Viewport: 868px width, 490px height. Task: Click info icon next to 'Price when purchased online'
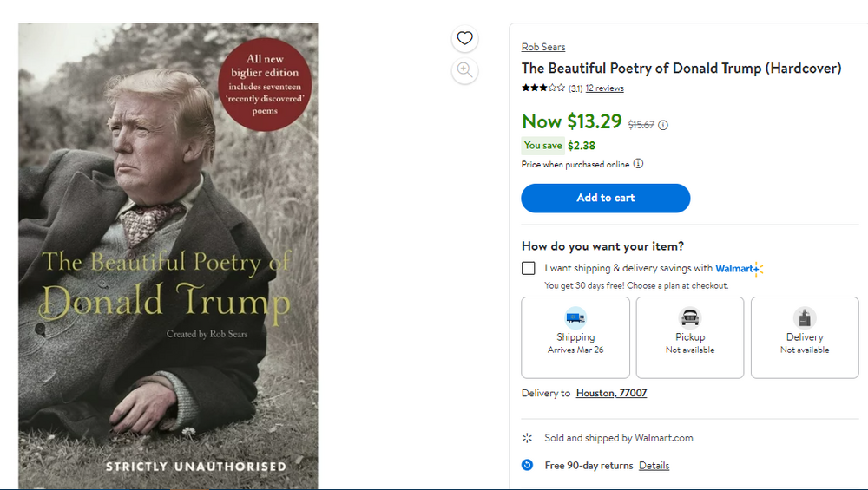tap(638, 164)
